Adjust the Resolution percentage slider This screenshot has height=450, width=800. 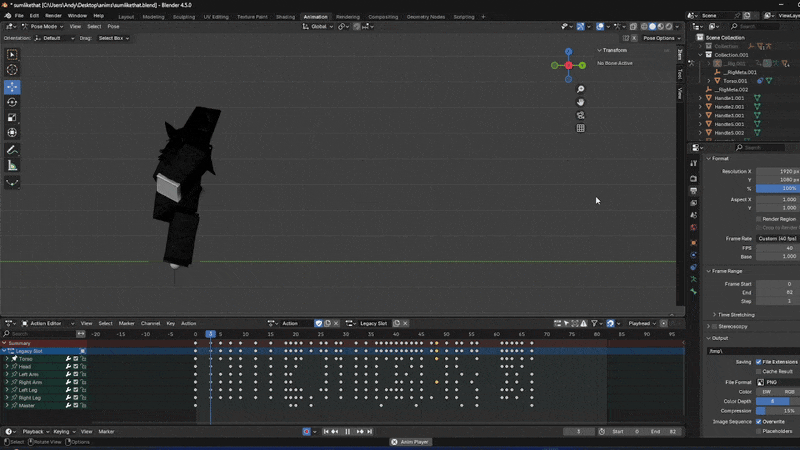[x=778, y=188]
